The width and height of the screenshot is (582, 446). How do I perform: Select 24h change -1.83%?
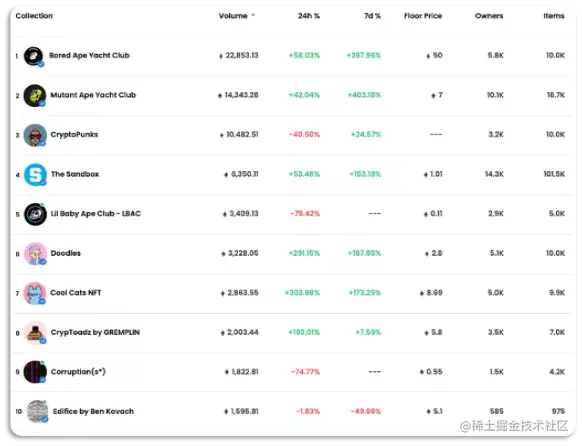point(308,411)
